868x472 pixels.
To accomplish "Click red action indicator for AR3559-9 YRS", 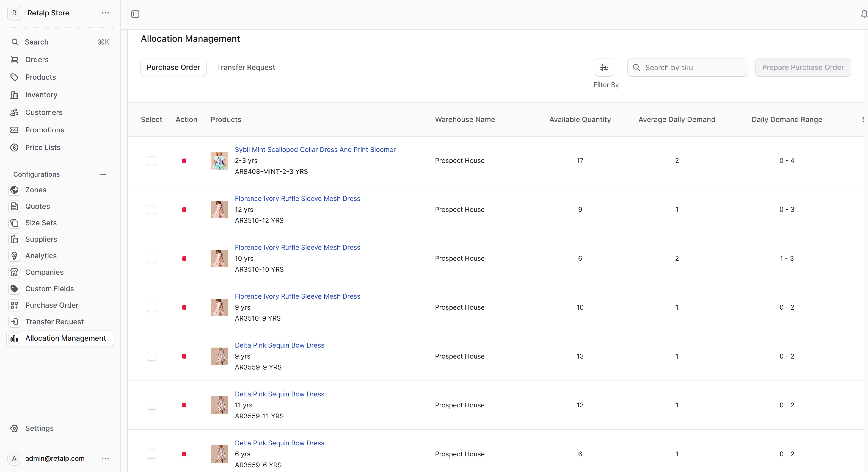I will tap(184, 356).
